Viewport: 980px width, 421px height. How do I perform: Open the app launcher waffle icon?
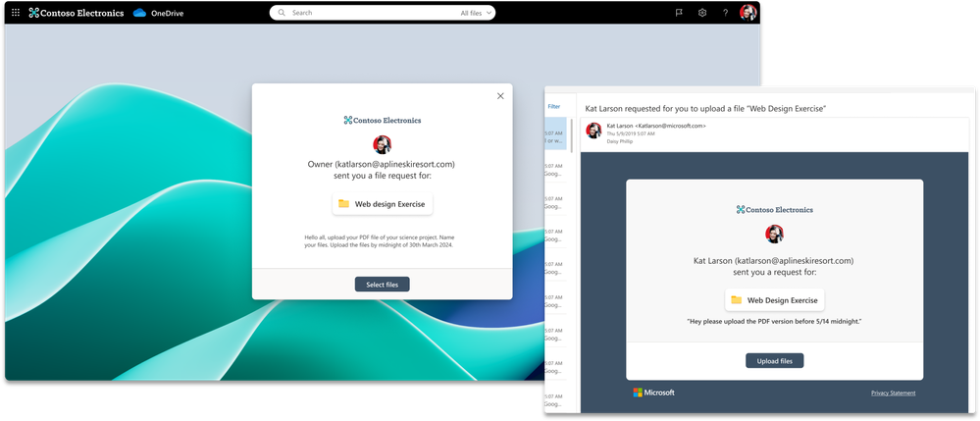point(16,13)
